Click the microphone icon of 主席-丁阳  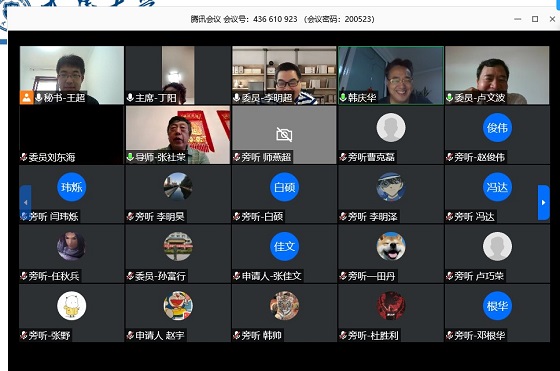(x=130, y=97)
